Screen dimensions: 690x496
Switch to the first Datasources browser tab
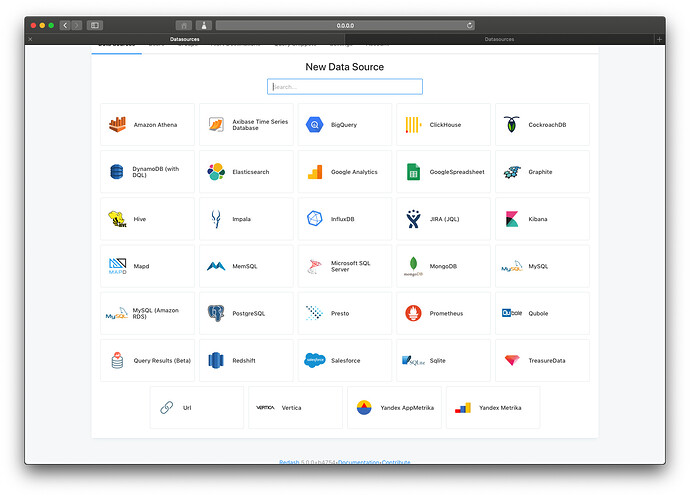(184, 39)
